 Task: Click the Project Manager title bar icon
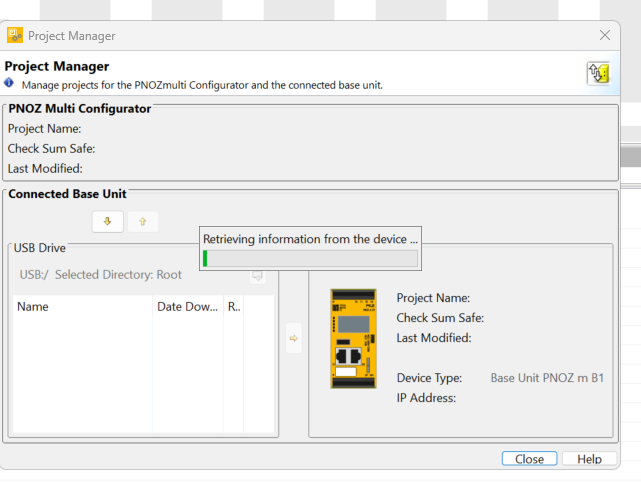[x=15, y=35]
